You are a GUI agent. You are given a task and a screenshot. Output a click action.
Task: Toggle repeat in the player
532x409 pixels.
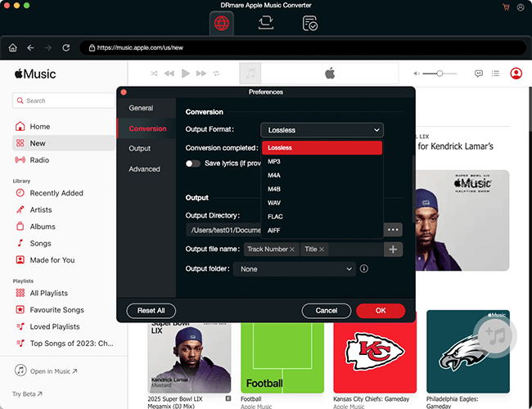click(216, 74)
